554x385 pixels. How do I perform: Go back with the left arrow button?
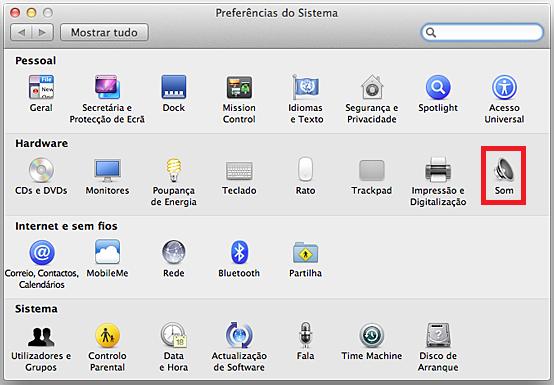pos(21,32)
